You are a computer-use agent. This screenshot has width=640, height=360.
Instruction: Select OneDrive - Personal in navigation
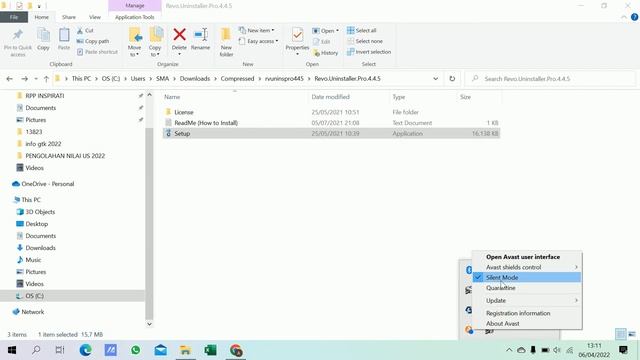click(48, 184)
